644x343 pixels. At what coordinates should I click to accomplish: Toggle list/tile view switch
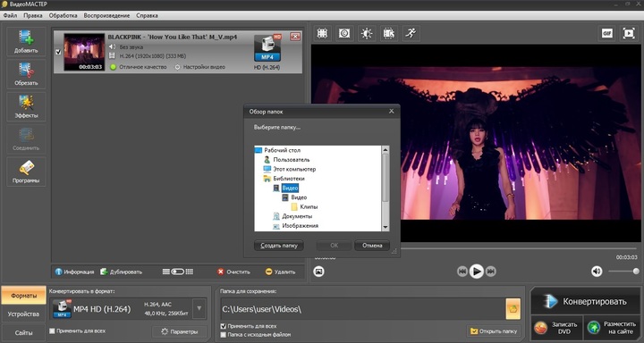[x=177, y=272]
